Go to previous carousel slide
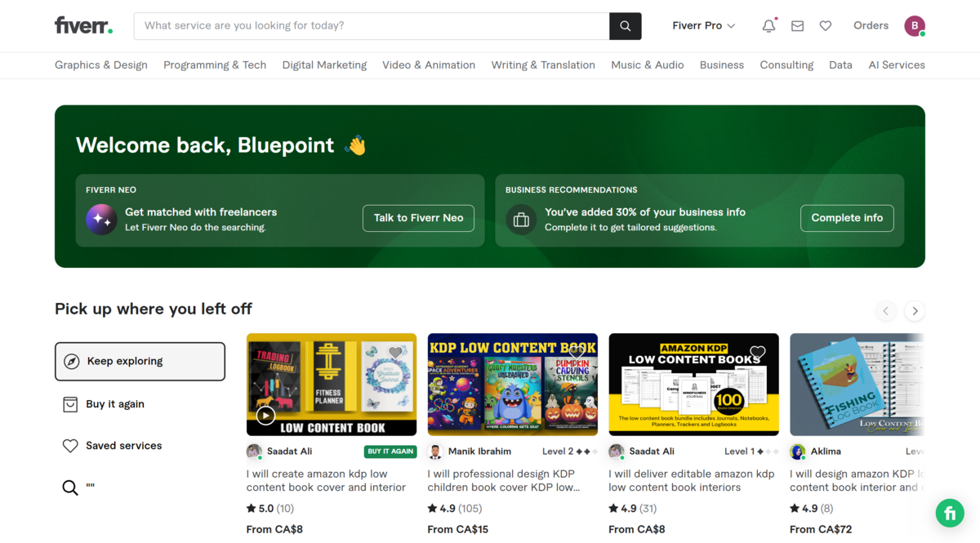Screen dimensions: 980x543 click(x=886, y=311)
